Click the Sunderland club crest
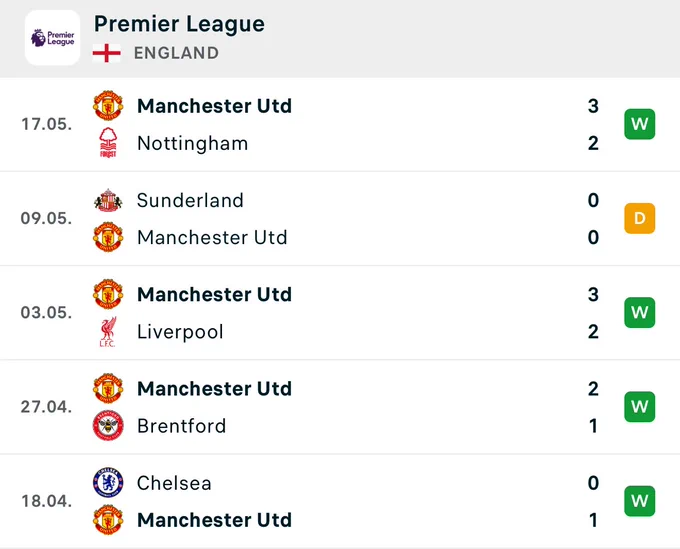 tap(108, 200)
